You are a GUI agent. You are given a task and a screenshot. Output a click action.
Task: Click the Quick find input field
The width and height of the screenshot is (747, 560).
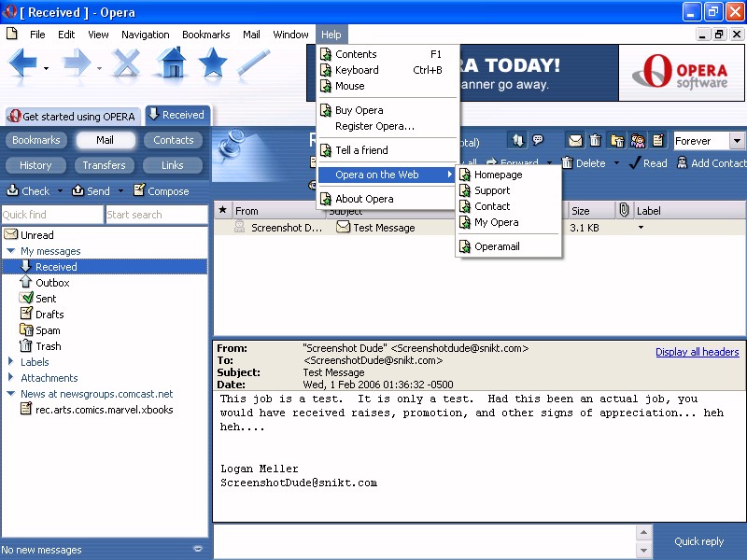pos(52,215)
